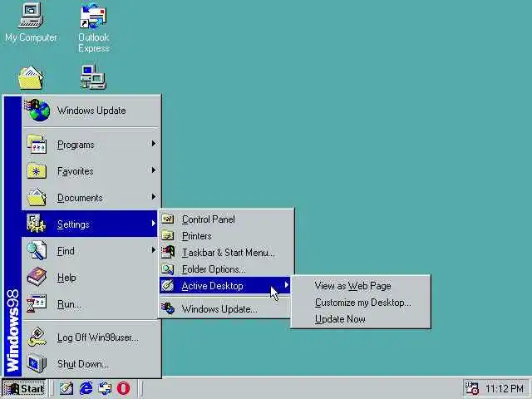Click the Control Panel folder icon
532x399 pixels.
pyautogui.click(x=168, y=219)
